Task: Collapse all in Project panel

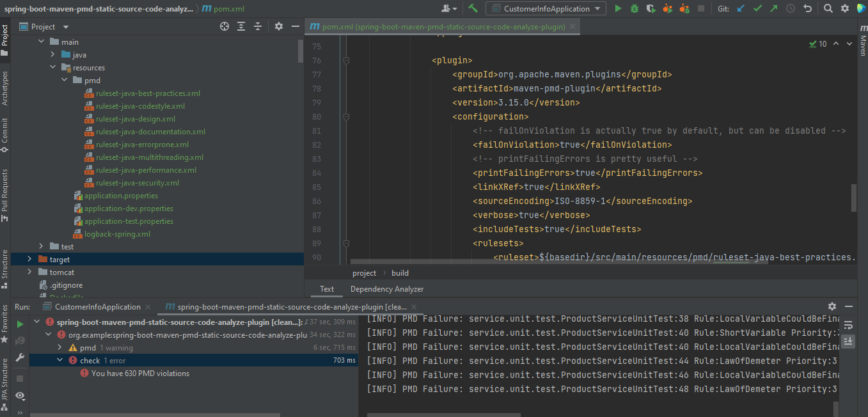Action: point(258,26)
